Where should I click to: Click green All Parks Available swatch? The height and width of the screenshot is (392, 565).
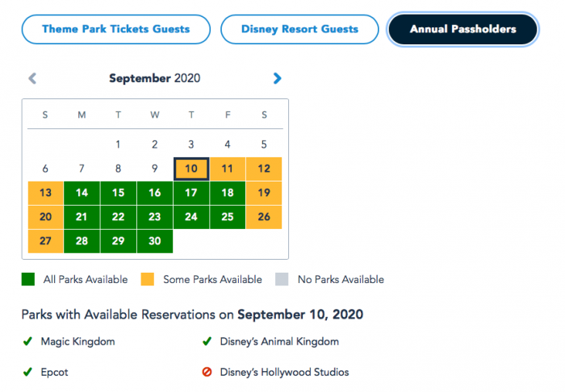[28, 280]
